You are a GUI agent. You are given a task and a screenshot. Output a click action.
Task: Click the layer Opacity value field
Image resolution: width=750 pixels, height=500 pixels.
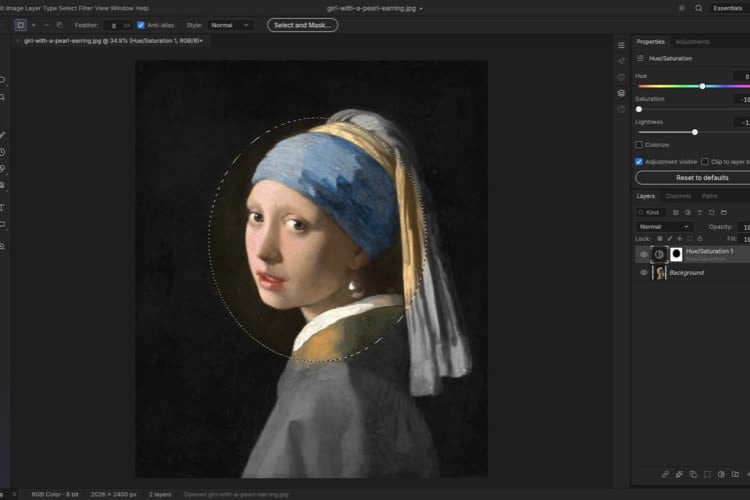[743, 227]
